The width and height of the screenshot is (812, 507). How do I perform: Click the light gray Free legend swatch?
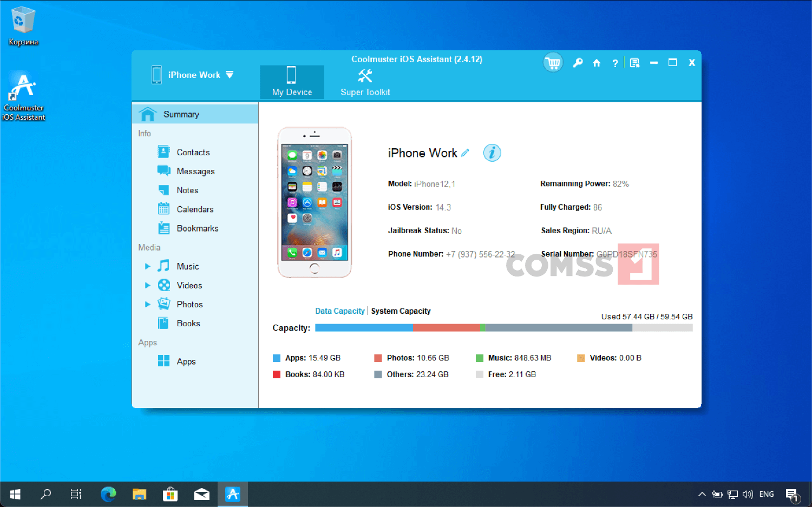click(479, 374)
